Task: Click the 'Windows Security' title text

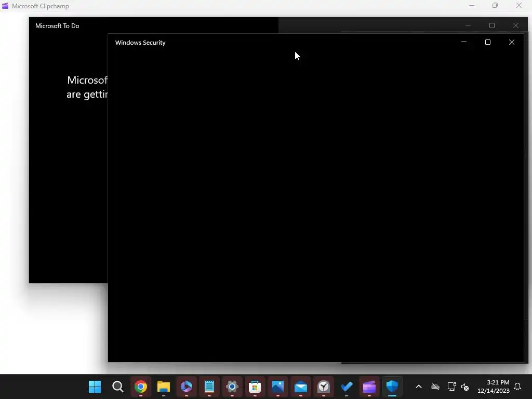Action: [x=140, y=43]
